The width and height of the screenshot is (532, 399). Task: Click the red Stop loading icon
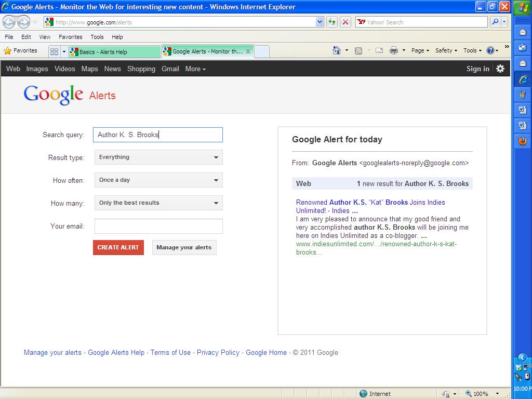point(345,22)
